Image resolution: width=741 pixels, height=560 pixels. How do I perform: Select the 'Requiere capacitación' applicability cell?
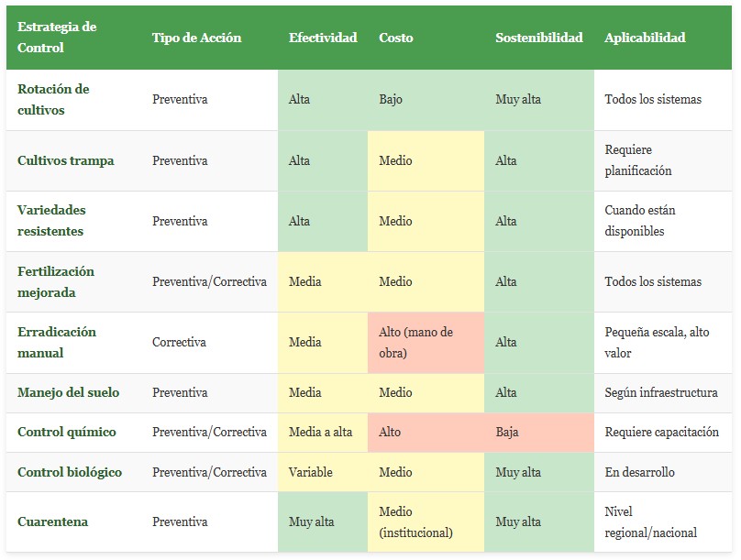661,432
